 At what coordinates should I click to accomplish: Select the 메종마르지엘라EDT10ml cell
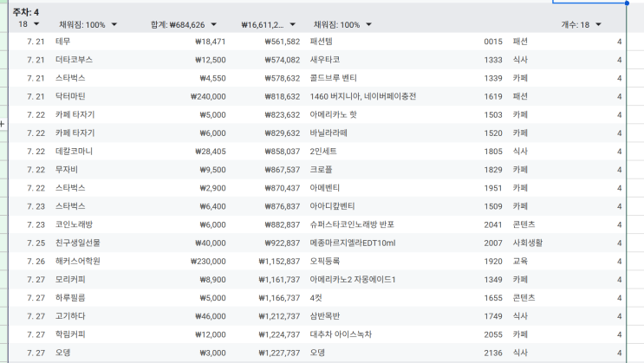[x=353, y=243]
